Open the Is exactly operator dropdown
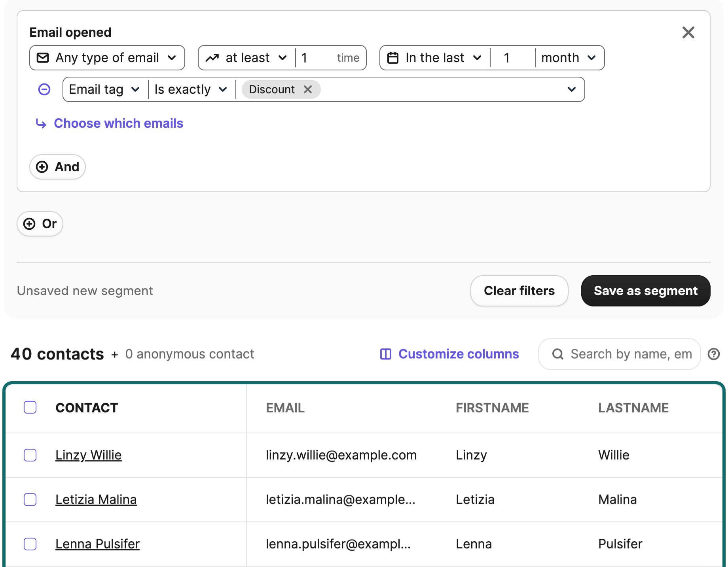The width and height of the screenshot is (728, 567). pyautogui.click(x=191, y=89)
